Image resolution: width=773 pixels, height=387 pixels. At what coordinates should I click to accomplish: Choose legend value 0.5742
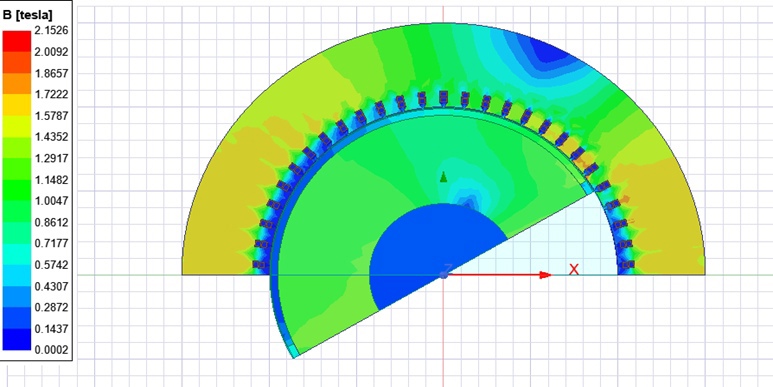(51, 265)
